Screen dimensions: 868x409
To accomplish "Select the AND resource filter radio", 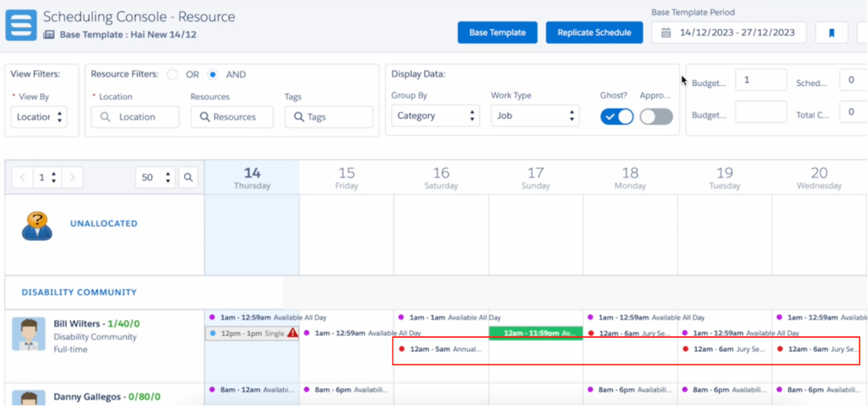I will 213,74.
